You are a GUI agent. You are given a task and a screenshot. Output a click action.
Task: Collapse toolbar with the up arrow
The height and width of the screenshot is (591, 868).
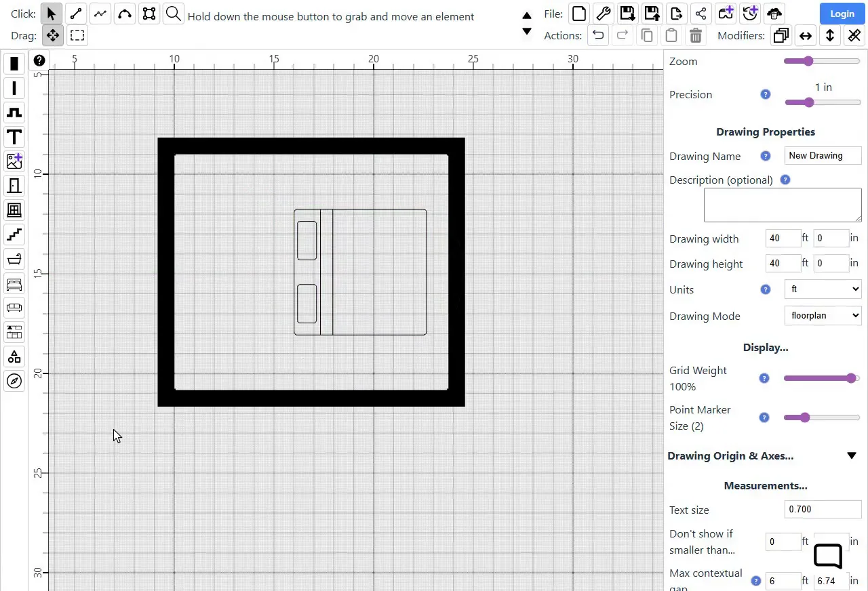coord(527,16)
